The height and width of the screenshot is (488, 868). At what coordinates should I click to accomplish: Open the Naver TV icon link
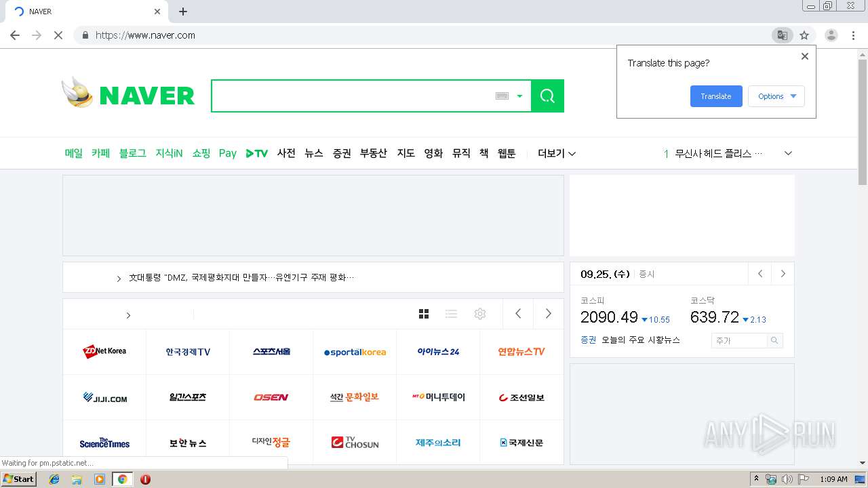pyautogui.click(x=257, y=153)
